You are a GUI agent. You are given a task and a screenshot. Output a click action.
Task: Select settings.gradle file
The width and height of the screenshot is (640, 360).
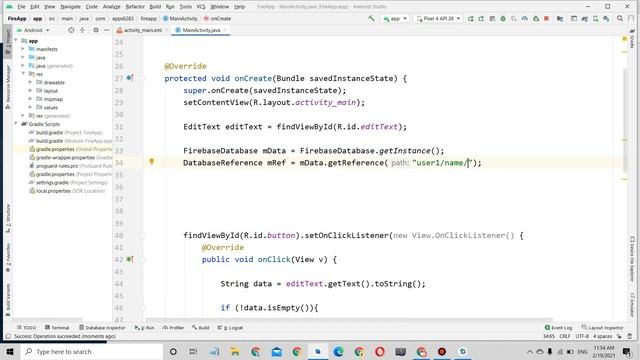click(x=68, y=182)
